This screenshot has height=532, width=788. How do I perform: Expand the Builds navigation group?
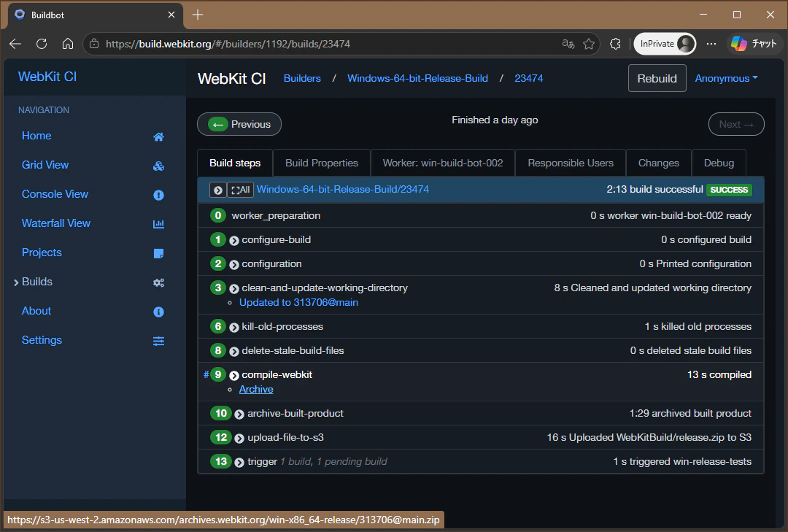16,282
